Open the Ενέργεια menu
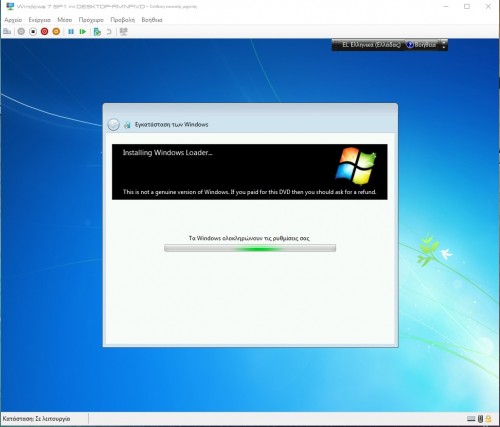This screenshot has height=427, width=500. click(x=39, y=20)
